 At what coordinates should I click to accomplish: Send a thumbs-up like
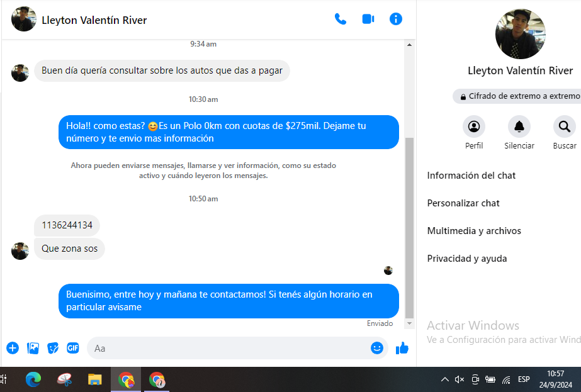tap(402, 348)
